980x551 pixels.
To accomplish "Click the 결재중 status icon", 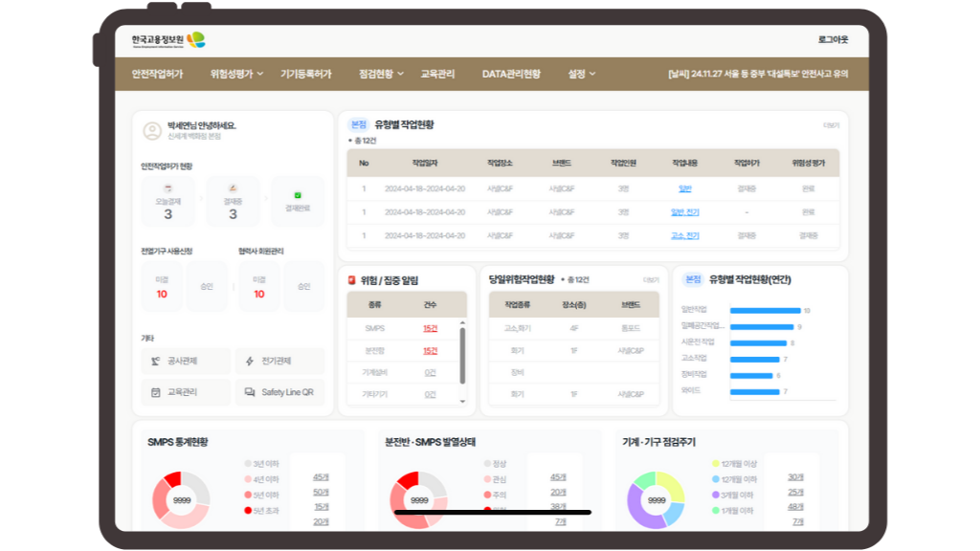I will click(233, 189).
